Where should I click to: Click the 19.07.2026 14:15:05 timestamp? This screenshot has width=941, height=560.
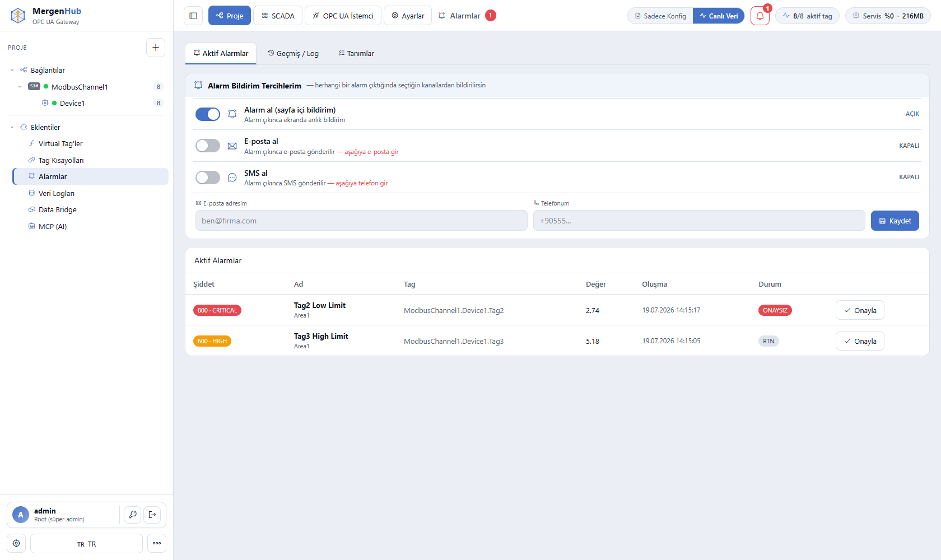671,340
